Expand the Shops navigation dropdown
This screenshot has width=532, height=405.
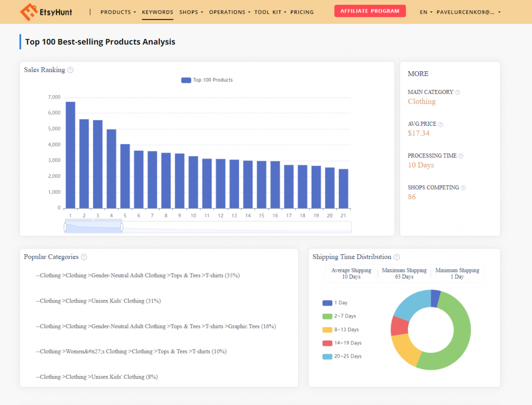click(191, 12)
